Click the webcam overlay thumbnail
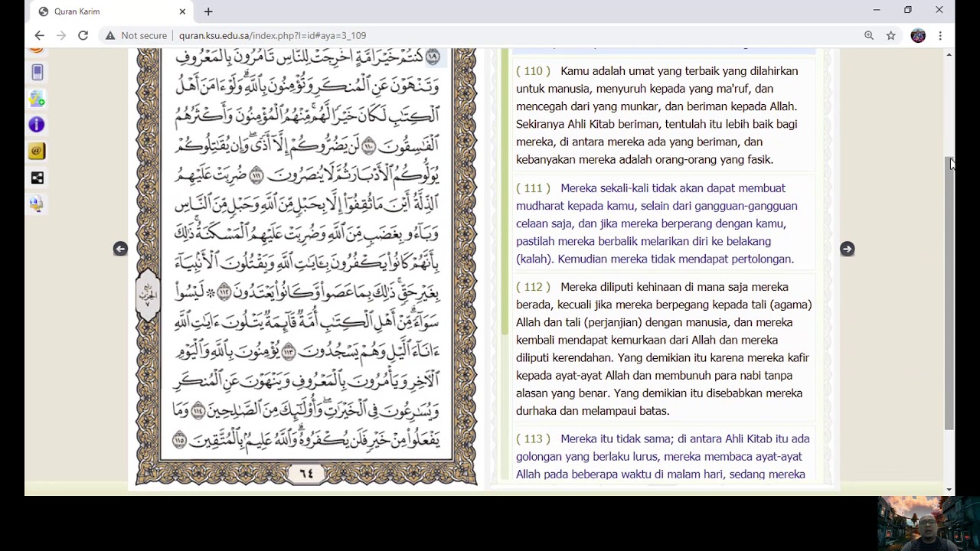The height and width of the screenshot is (551, 980). pyautogui.click(x=928, y=523)
